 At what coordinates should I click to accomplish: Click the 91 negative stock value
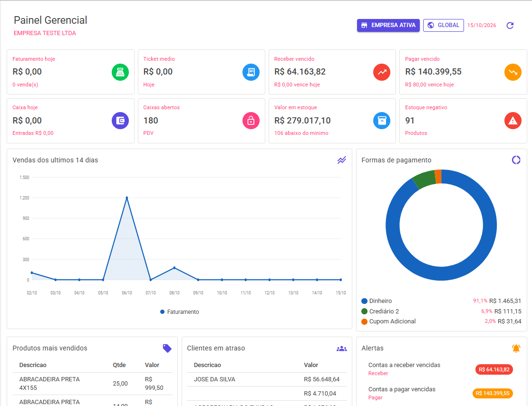point(410,120)
